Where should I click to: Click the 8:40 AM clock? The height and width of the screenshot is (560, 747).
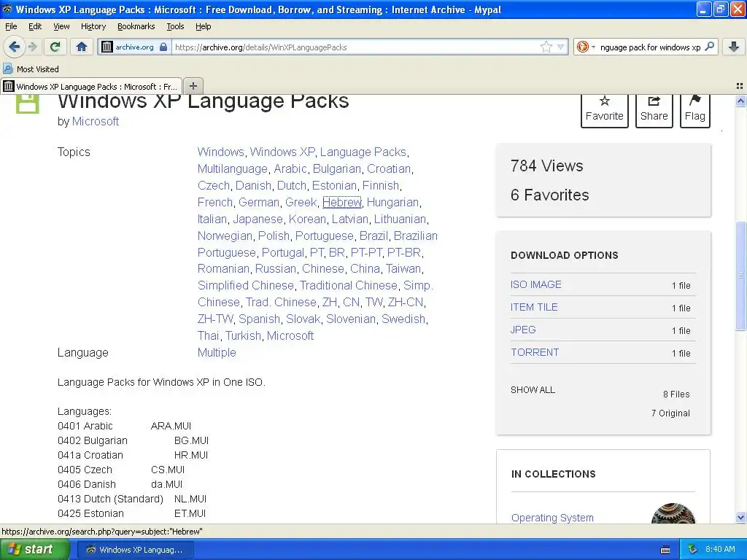point(720,549)
